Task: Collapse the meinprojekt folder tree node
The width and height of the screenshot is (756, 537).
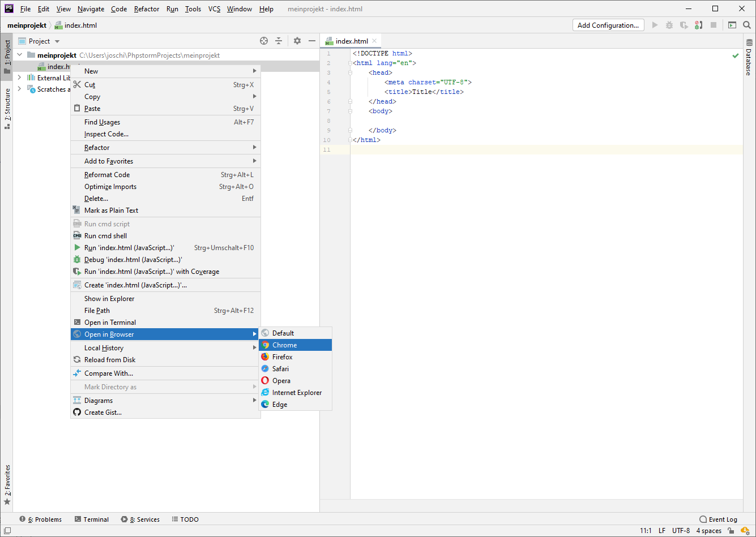Action: click(20, 55)
